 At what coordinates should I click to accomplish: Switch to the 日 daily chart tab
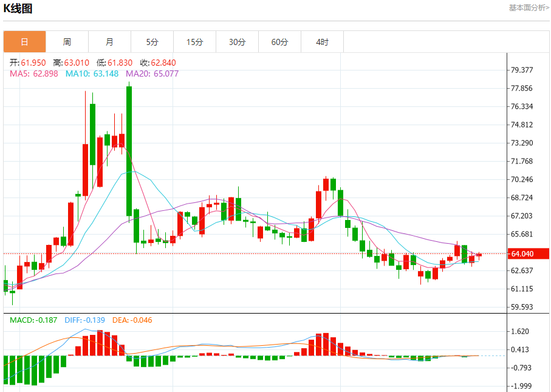pos(24,42)
